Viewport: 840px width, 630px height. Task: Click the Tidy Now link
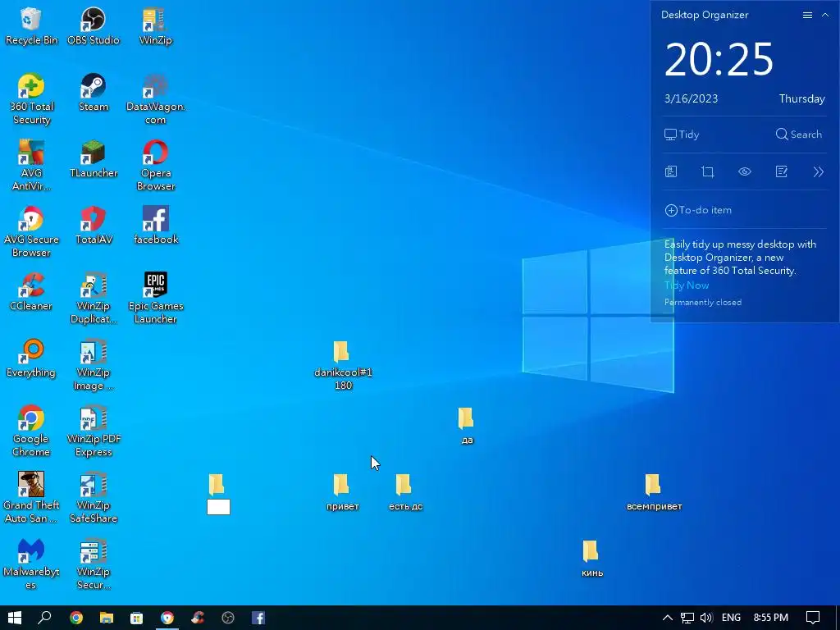click(x=687, y=285)
